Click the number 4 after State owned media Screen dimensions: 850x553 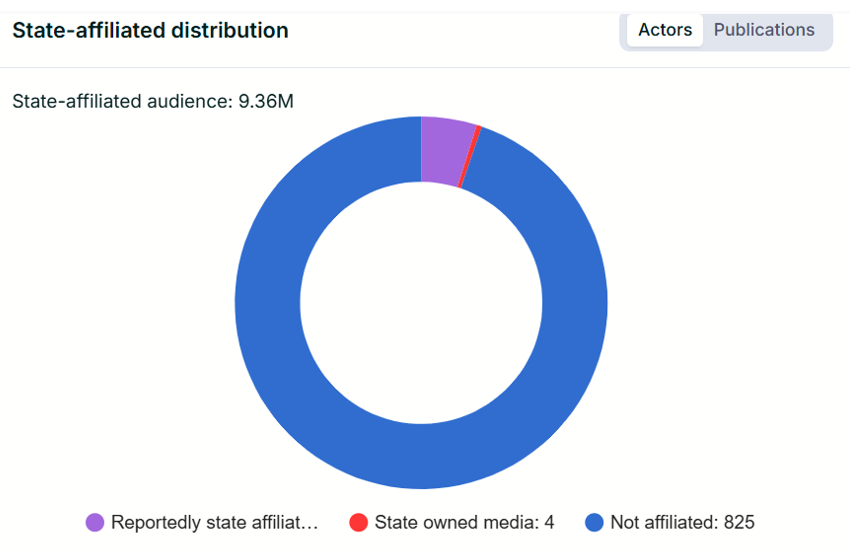point(549,522)
